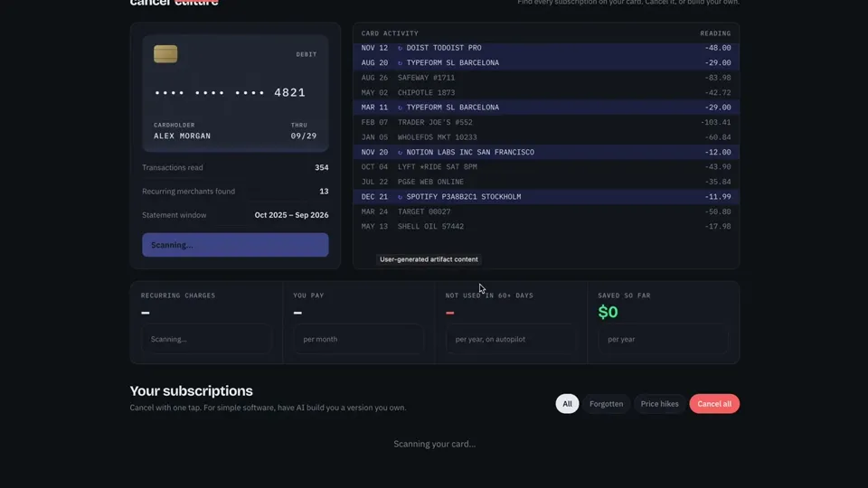Image resolution: width=868 pixels, height=488 pixels.
Task: Click the DEBIT label on card
Action: pyautogui.click(x=307, y=55)
